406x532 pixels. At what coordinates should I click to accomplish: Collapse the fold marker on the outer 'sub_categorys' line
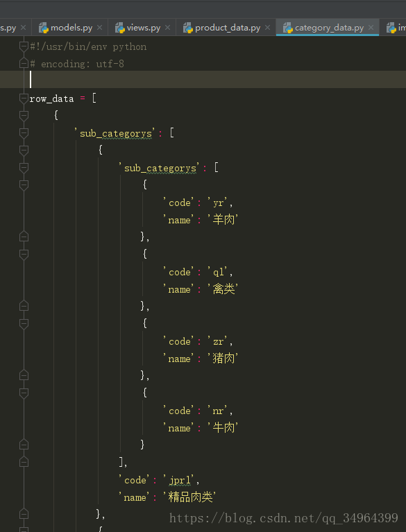(x=24, y=133)
